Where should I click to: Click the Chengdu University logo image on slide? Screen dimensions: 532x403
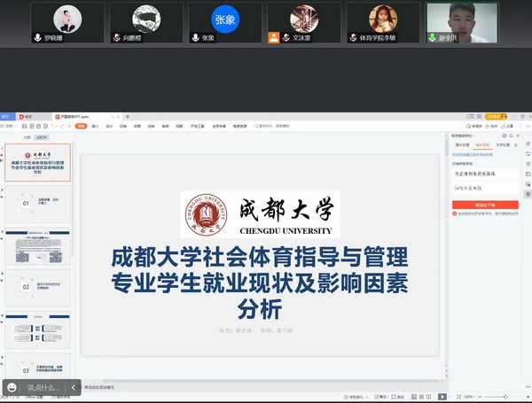(x=260, y=214)
